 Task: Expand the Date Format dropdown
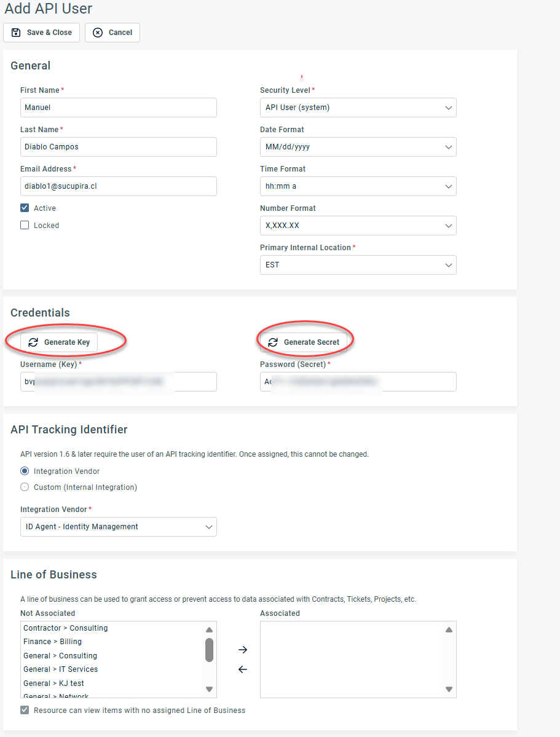[x=358, y=147]
